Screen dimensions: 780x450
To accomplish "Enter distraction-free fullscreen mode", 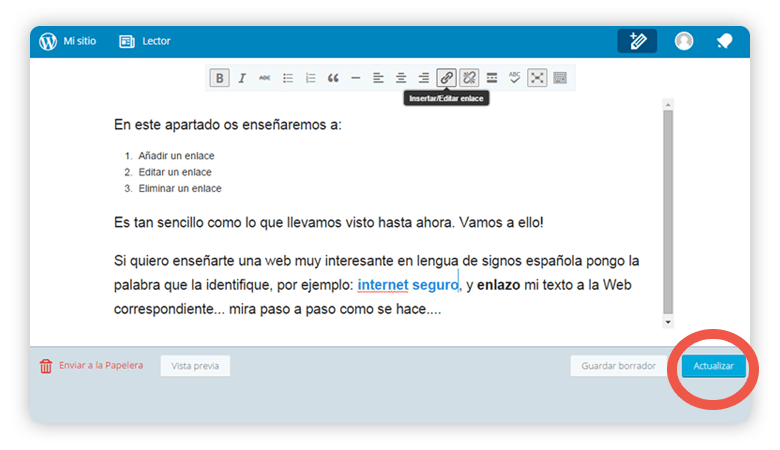I will [x=537, y=78].
